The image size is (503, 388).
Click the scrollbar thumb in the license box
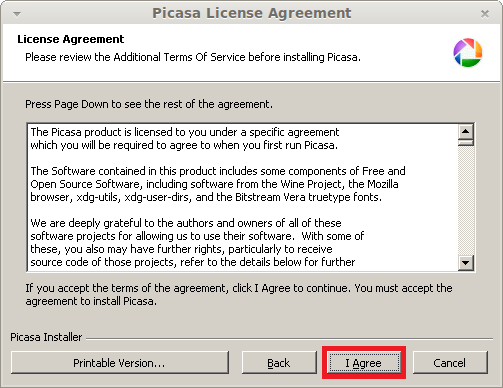tap(466, 143)
